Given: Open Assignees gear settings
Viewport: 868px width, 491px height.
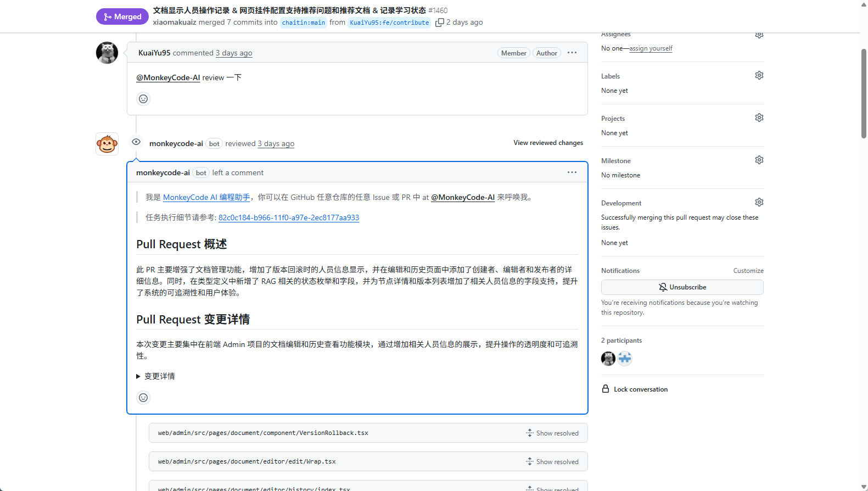Looking at the screenshot, I should pyautogui.click(x=759, y=35).
